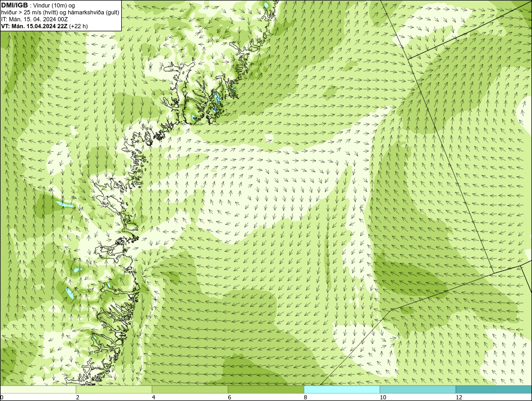Click the scale label '2'
The image size is (532, 401).
coord(78,397)
